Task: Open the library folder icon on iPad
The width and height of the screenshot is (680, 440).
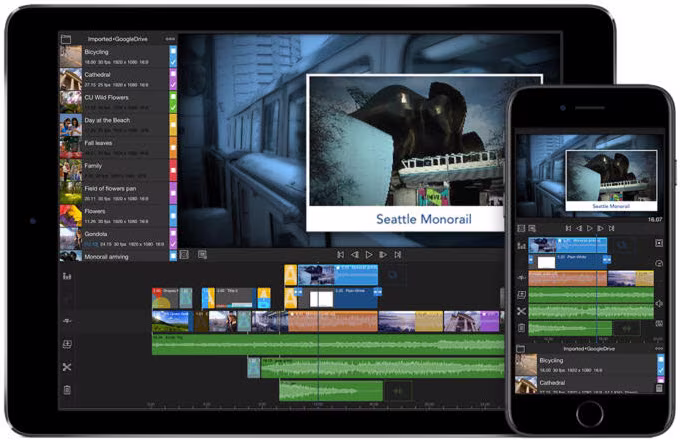Action: pyautogui.click(x=66, y=39)
